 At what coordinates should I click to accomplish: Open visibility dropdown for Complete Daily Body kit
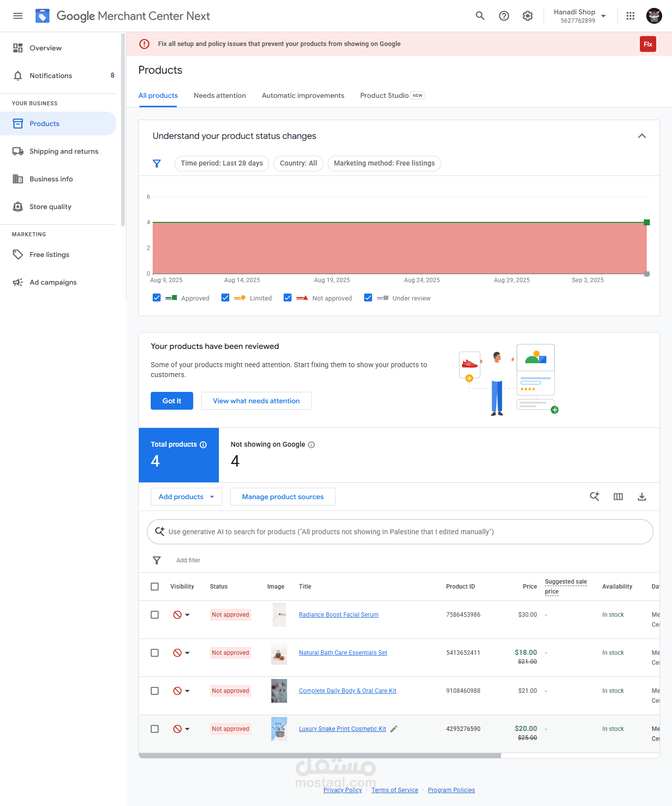[x=182, y=691]
